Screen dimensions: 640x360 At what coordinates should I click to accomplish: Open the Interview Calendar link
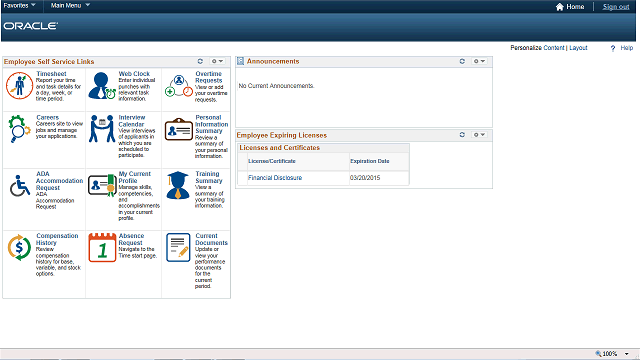coord(132,121)
